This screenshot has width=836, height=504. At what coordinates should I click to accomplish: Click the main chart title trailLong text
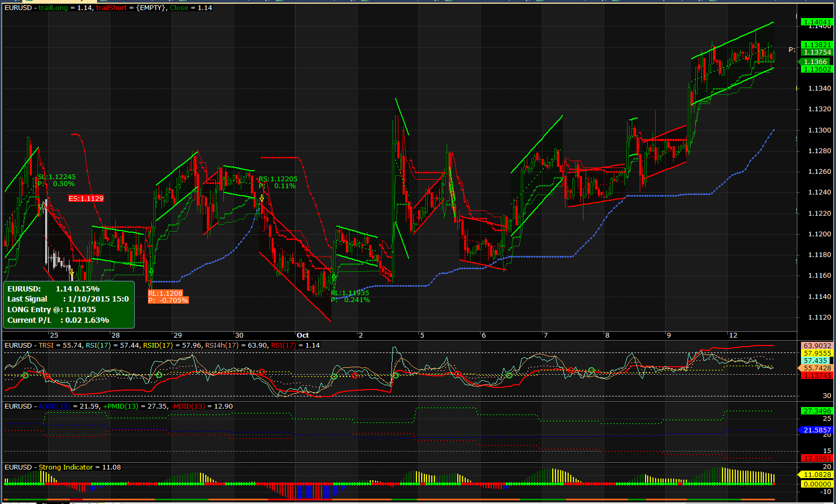point(53,8)
